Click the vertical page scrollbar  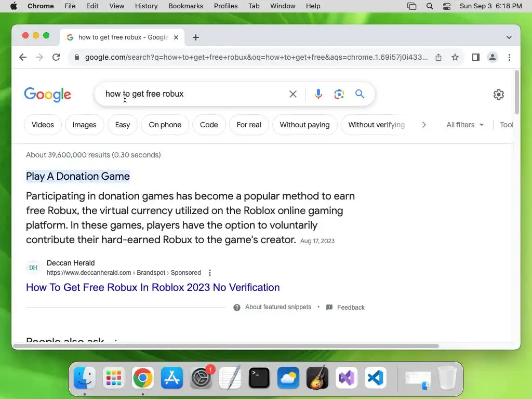point(517,92)
